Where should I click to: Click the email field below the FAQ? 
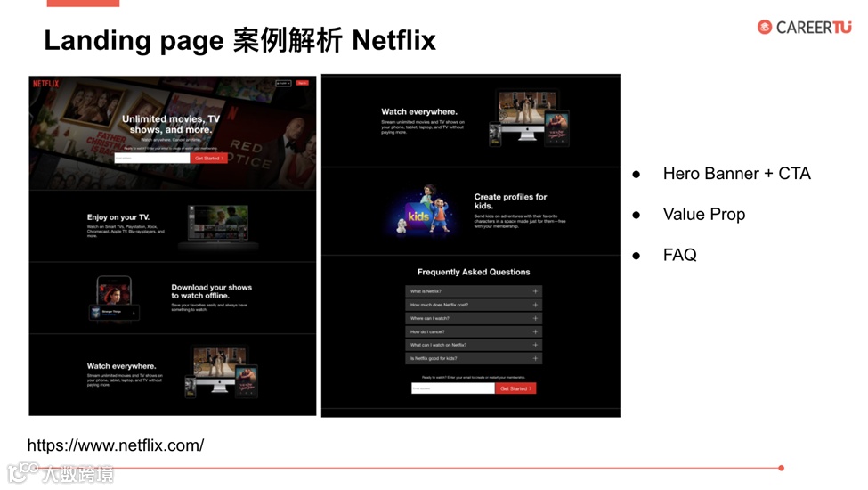coord(453,388)
